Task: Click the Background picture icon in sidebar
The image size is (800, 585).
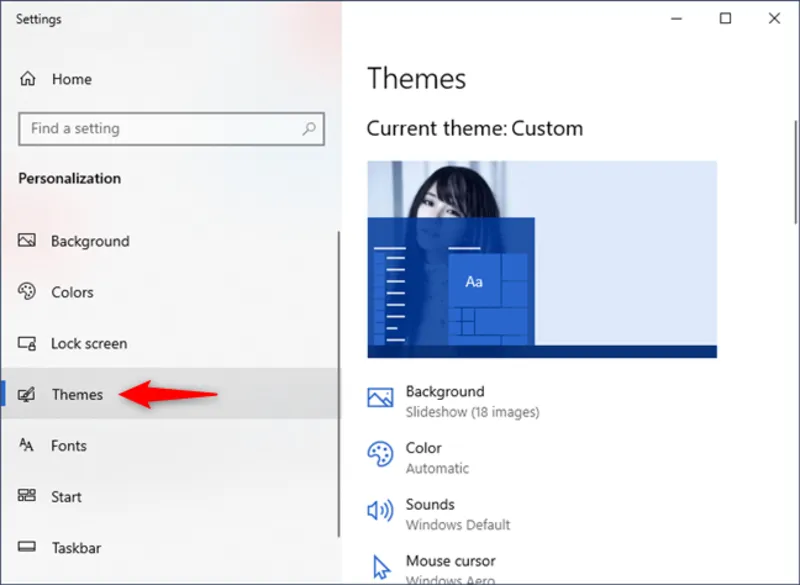Action: click(x=27, y=240)
